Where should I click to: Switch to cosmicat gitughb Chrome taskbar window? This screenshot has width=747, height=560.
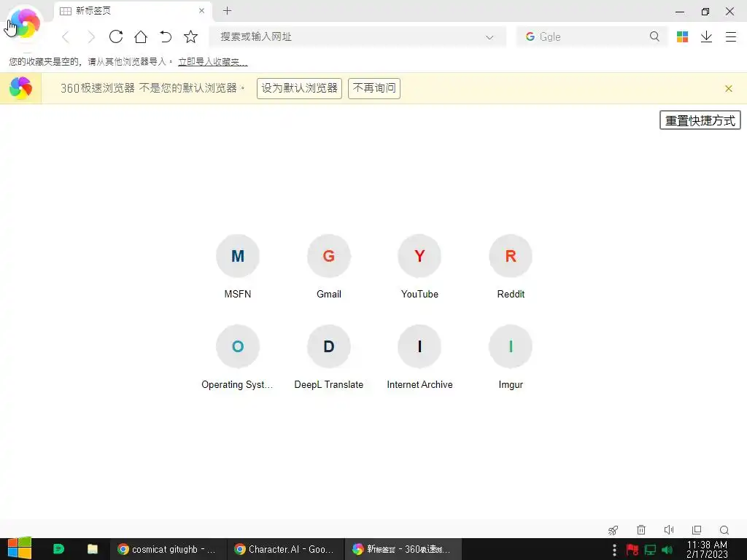(169, 549)
